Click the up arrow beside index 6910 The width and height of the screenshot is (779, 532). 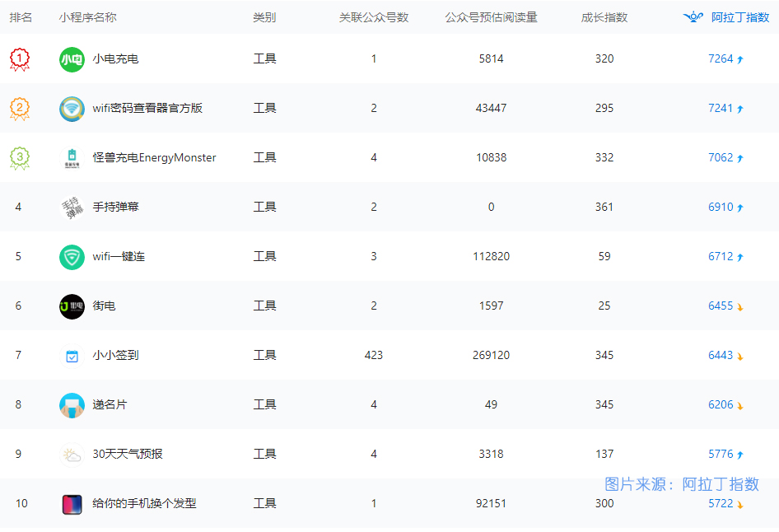click(x=740, y=208)
